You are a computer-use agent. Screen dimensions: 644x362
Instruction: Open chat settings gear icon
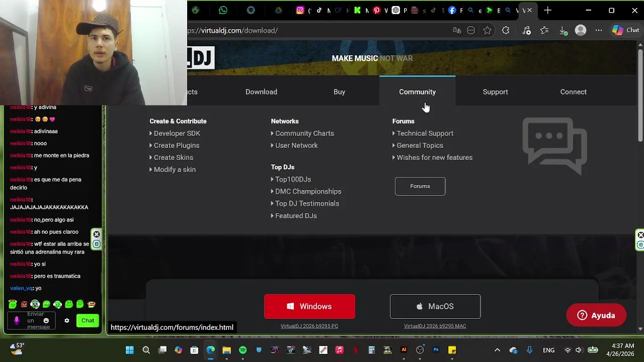(x=66, y=320)
